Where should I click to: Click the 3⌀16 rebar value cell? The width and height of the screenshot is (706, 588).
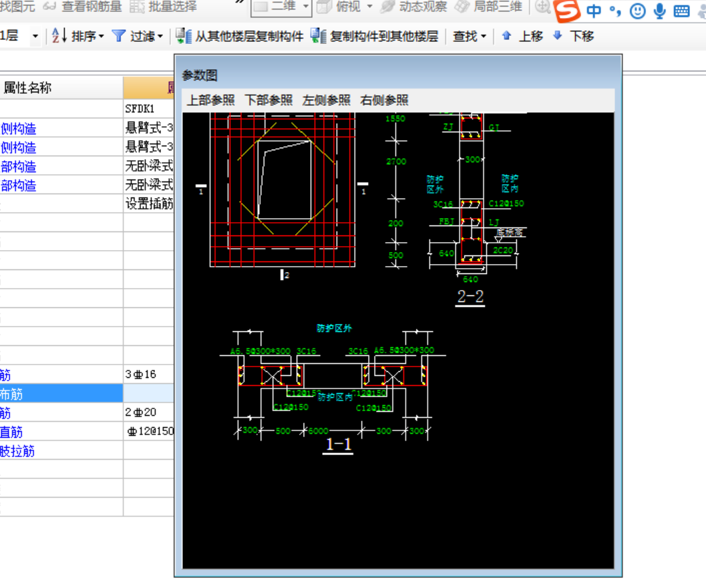click(148, 374)
